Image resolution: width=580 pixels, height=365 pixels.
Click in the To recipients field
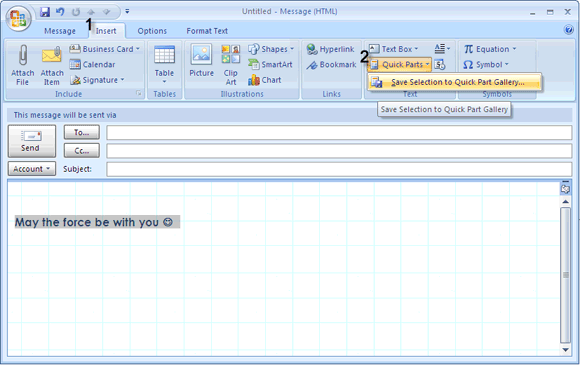click(339, 132)
